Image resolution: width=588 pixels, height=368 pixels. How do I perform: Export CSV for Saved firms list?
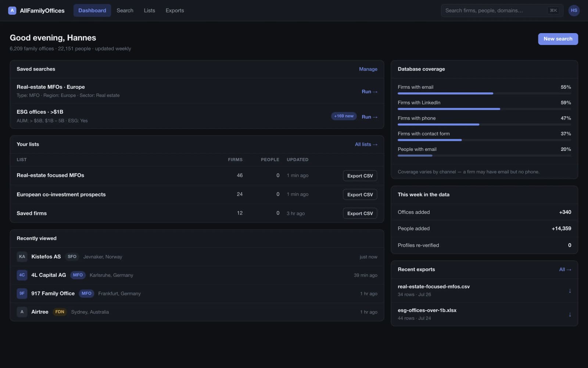point(360,213)
